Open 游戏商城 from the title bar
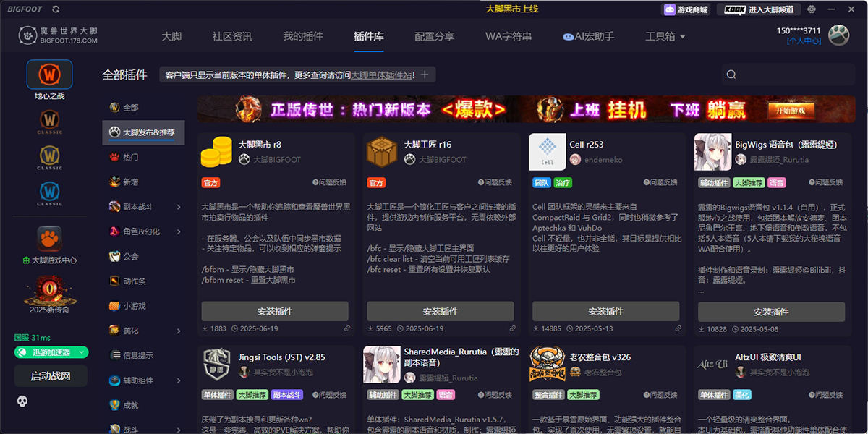Image resolution: width=868 pixels, height=434 pixels. click(x=686, y=9)
